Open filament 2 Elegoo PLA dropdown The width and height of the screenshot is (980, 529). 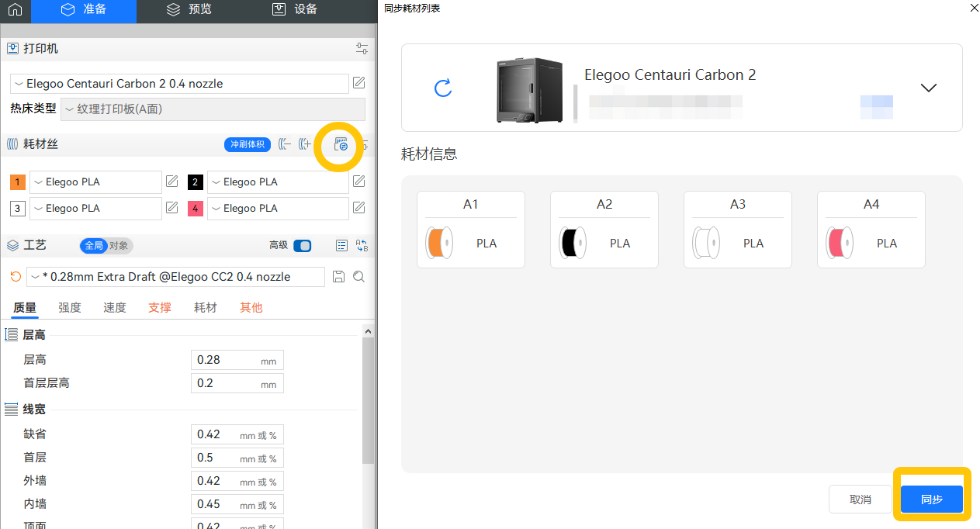click(278, 182)
